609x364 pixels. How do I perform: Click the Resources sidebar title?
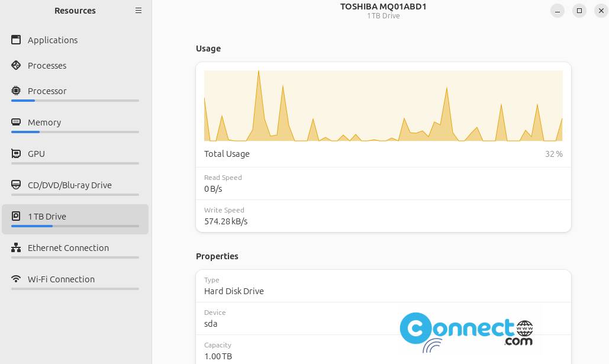click(x=75, y=11)
